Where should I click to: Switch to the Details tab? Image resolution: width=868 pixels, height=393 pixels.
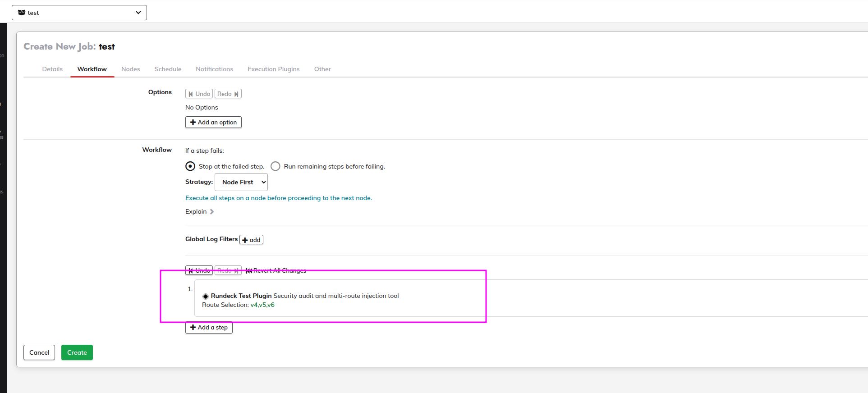pyautogui.click(x=52, y=69)
